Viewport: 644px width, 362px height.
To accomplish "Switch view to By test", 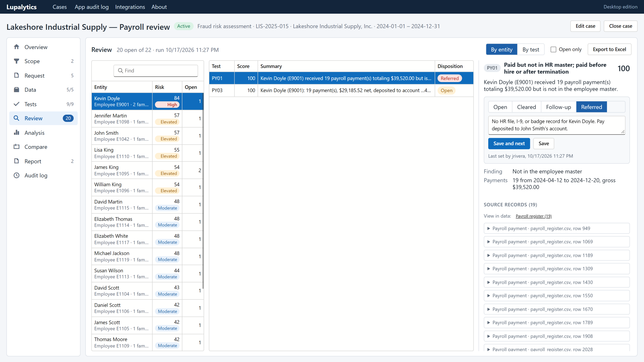I will coord(531,50).
